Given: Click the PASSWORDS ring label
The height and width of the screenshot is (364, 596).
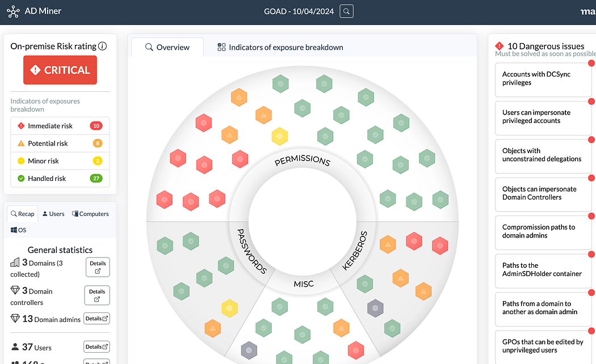Looking at the screenshot, I should (x=251, y=251).
